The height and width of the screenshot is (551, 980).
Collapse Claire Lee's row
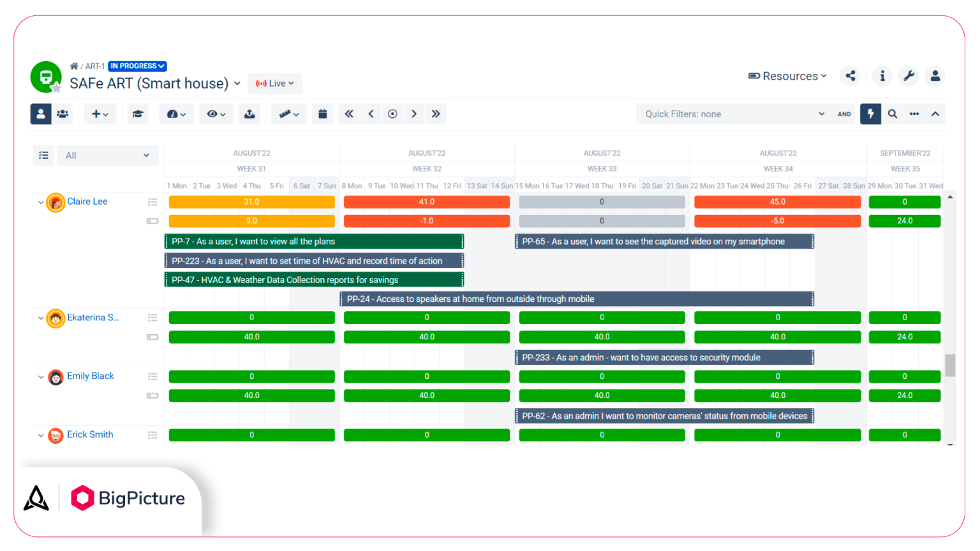pyautogui.click(x=41, y=202)
